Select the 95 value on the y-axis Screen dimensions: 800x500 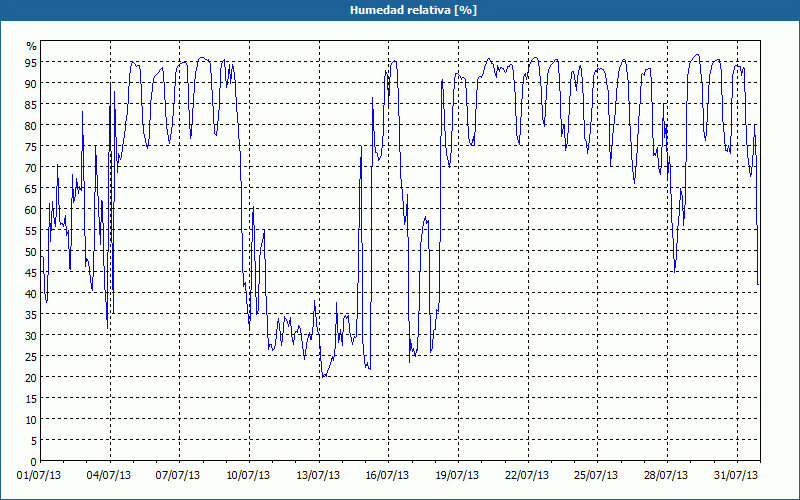click(31, 62)
